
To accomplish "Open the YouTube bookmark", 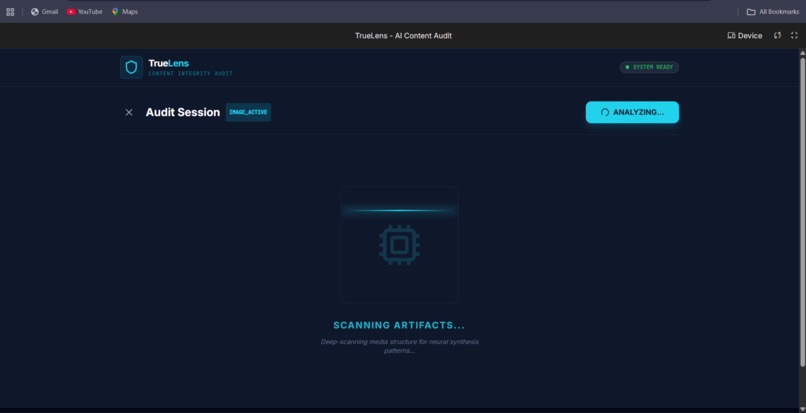I will point(84,12).
